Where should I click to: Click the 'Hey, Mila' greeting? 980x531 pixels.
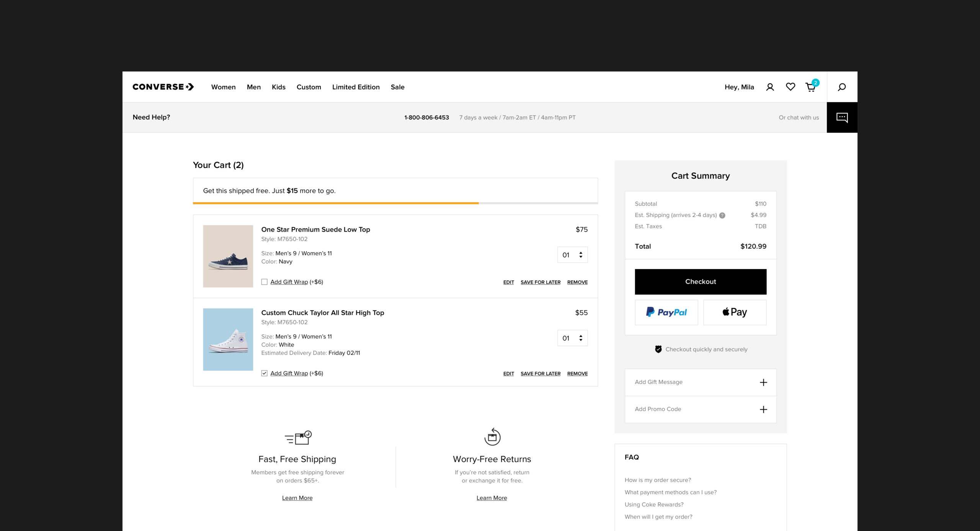pos(739,87)
